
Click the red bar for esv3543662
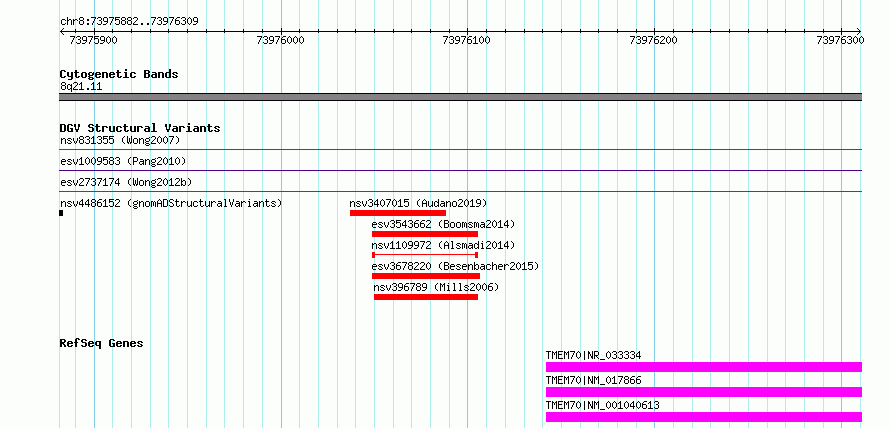[x=425, y=234]
